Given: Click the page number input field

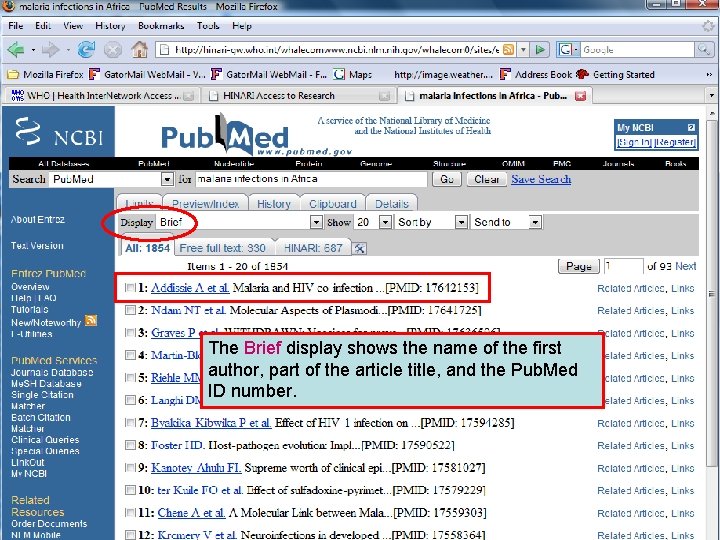Looking at the screenshot, I should click(x=624, y=266).
